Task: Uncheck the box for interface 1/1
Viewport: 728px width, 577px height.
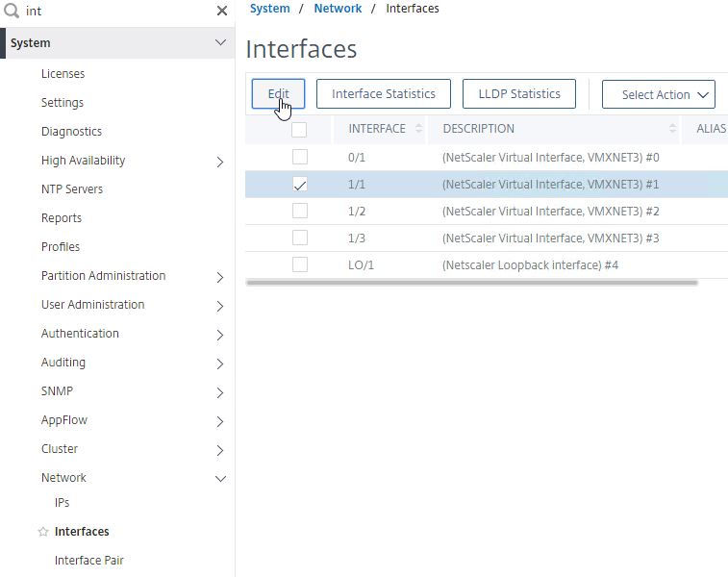Action: pos(300,185)
